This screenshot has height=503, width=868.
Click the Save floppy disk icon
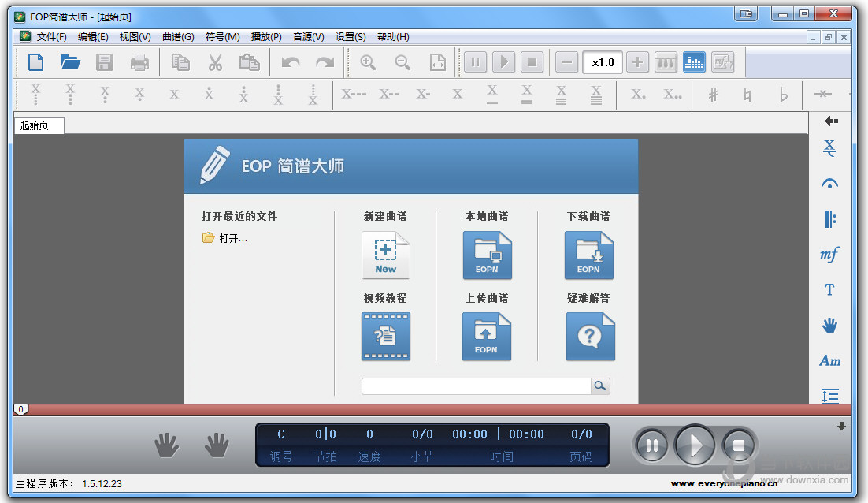coord(105,62)
